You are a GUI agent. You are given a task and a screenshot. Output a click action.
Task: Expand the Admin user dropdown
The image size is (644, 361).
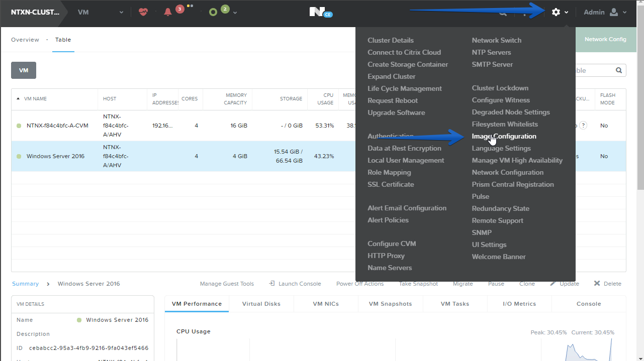pos(625,12)
